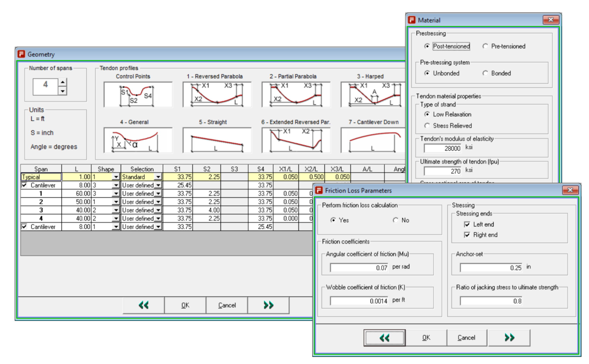Select the Bonded pre-stressing system option
The height and width of the screenshot is (364, 589).
click(x=485, y=73)
